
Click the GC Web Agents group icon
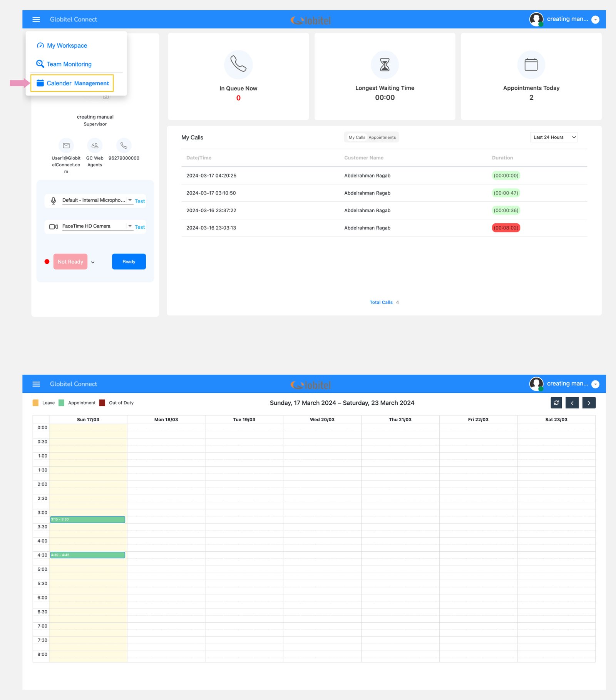coord(95,146)
